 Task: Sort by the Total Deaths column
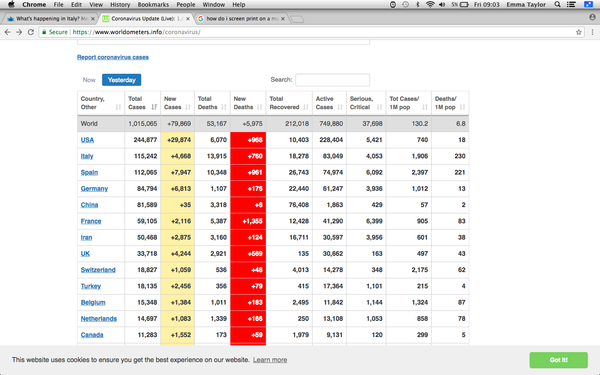(x=212, y=103)
